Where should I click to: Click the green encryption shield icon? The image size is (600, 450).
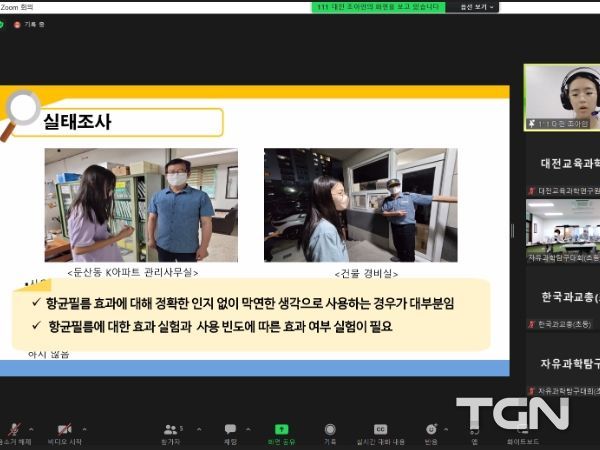2,24
